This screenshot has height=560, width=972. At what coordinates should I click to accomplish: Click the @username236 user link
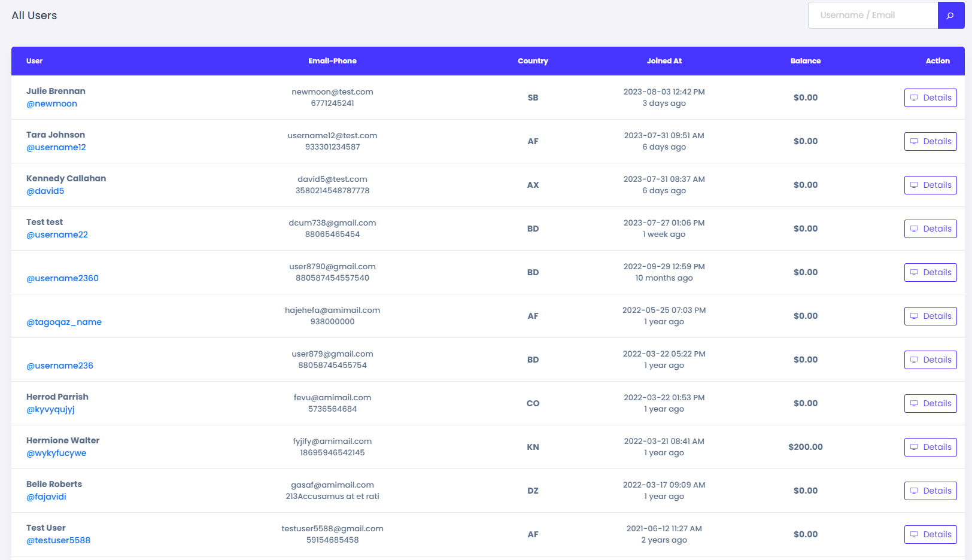click(60, 366)
